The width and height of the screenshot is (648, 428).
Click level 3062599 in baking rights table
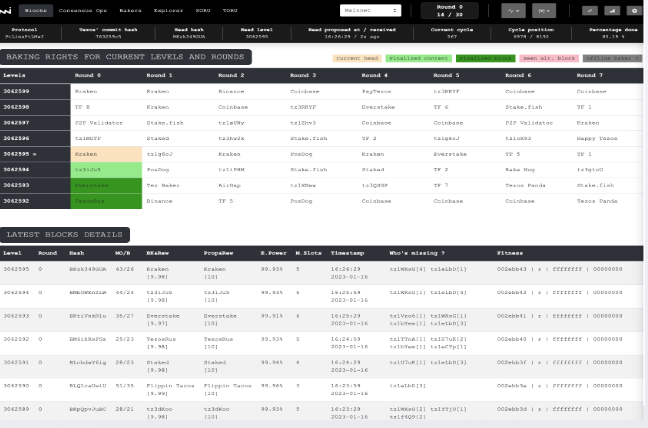[x=17, y=91]
